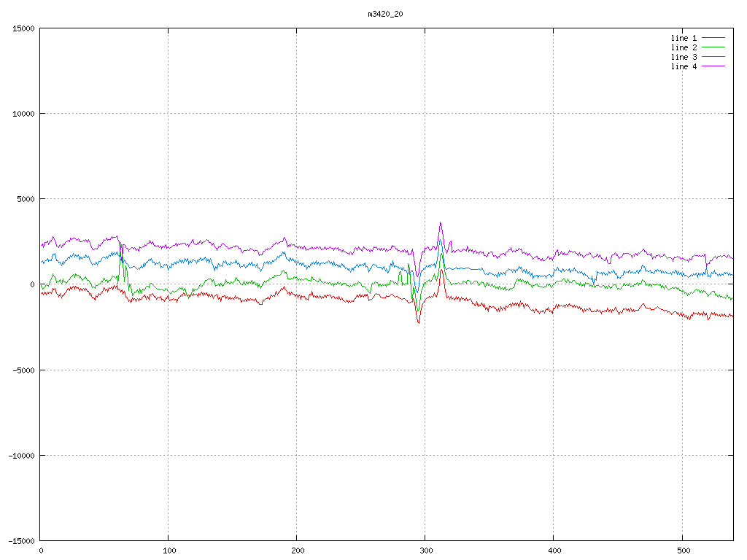Viewport: 747px width, 560px height.
Task: Click the 400 x-axis tick label
Action: click(x=554, y=551)
